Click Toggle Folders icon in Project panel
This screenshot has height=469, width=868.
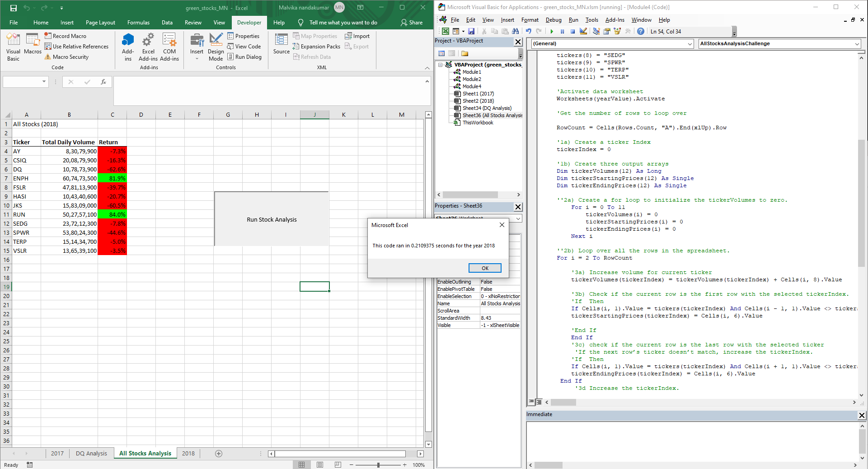(x=464, y=53)
